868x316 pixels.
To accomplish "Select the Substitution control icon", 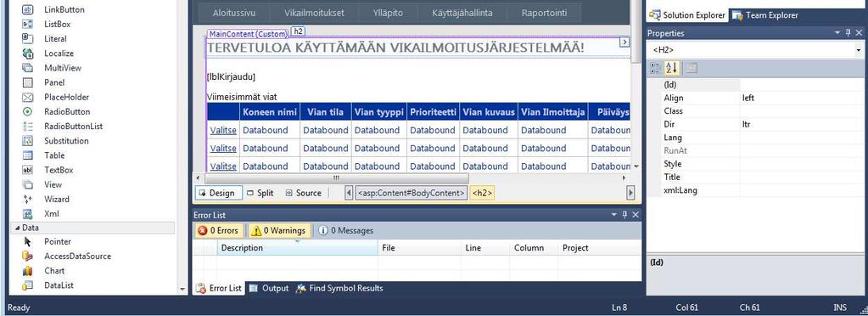I will click(28, 141).
